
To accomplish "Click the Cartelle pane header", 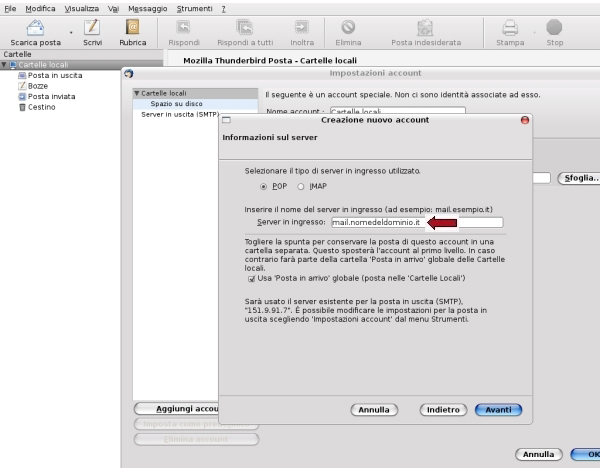I will 82,54.
